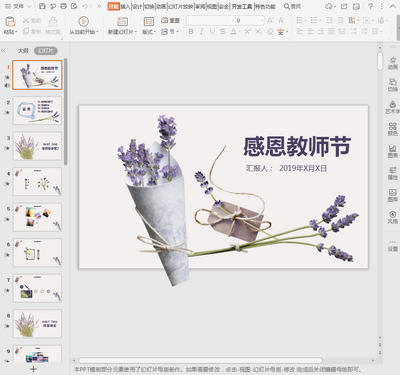Collapse the ribbon with the up chevron

tap(393, 6)
